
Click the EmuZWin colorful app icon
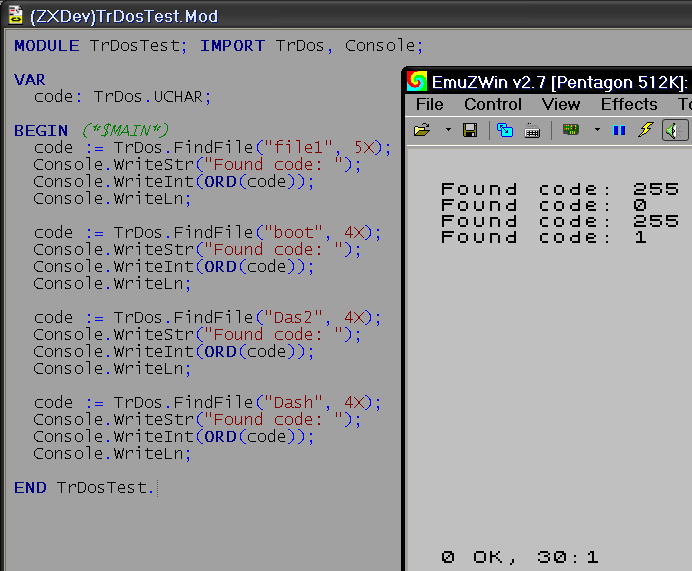tap(417, 81)
